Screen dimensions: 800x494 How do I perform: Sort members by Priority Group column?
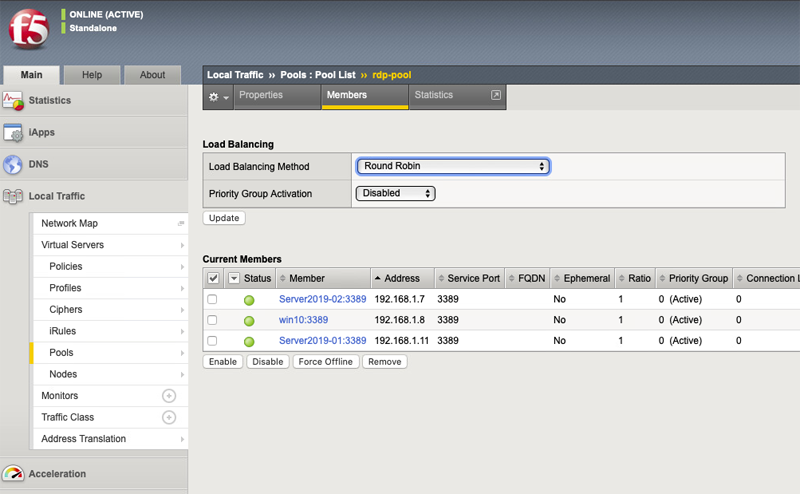click(693, 278)
